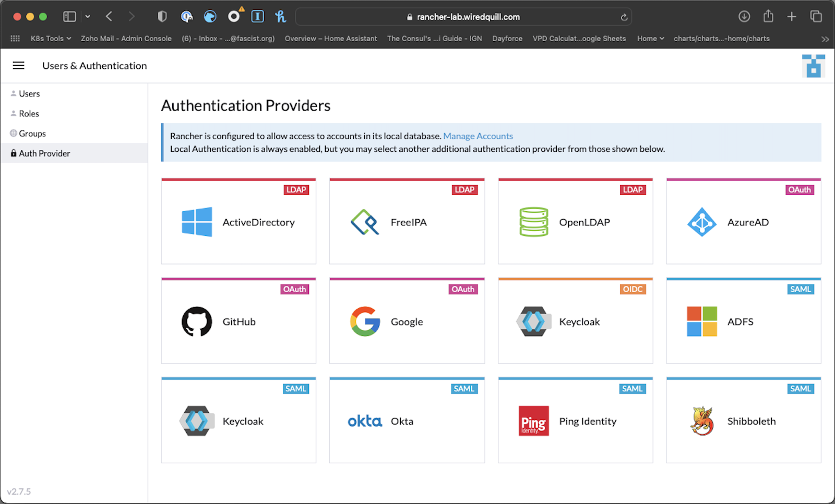Click the Honey extension icon
The image size is (835, 504).
coord(281,17)
